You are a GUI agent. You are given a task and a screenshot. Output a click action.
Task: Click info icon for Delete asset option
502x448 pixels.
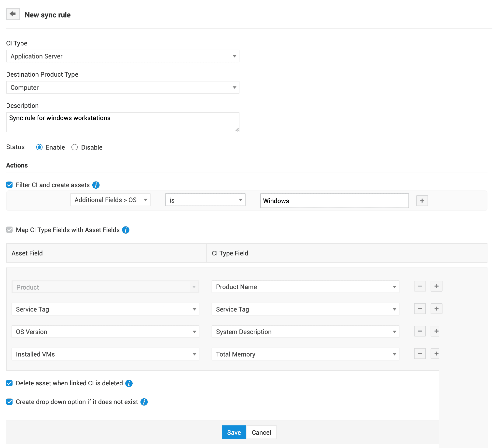[129, 383]
